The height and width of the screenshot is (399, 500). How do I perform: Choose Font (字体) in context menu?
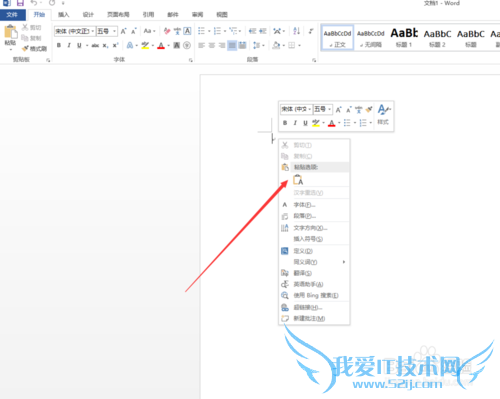point(314,205)
